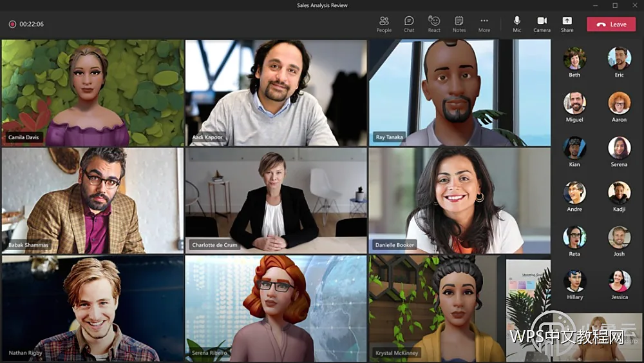Select Reta's participant avatar
The width and height of the screenshot is (644, 363).
click(574, 237)
